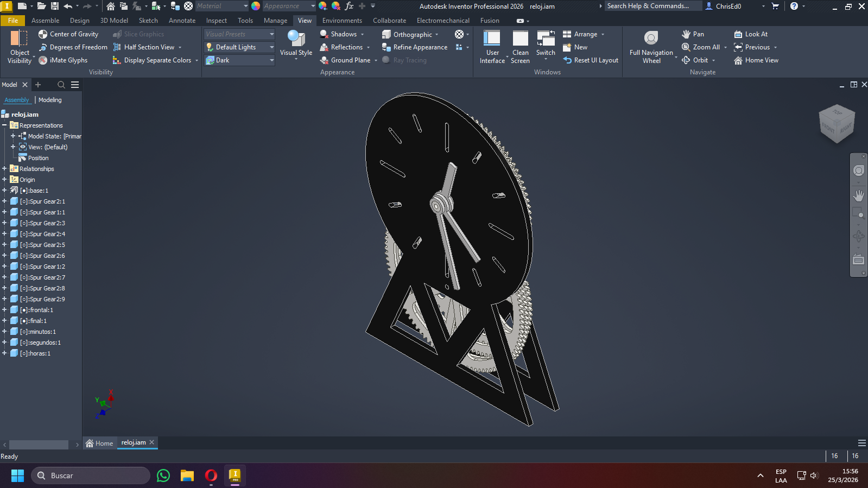This screenshot has height=488, width=868.
Task: Click the Center of Gravity icon
Action: pyautogui.click(x=43, y=34)
